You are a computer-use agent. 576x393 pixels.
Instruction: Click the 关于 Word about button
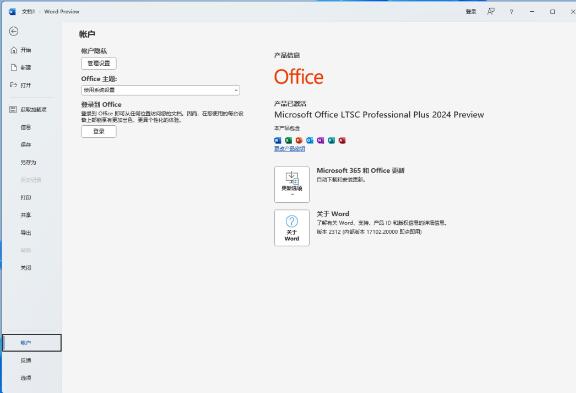pyautogui.click(x=292, y=228)
